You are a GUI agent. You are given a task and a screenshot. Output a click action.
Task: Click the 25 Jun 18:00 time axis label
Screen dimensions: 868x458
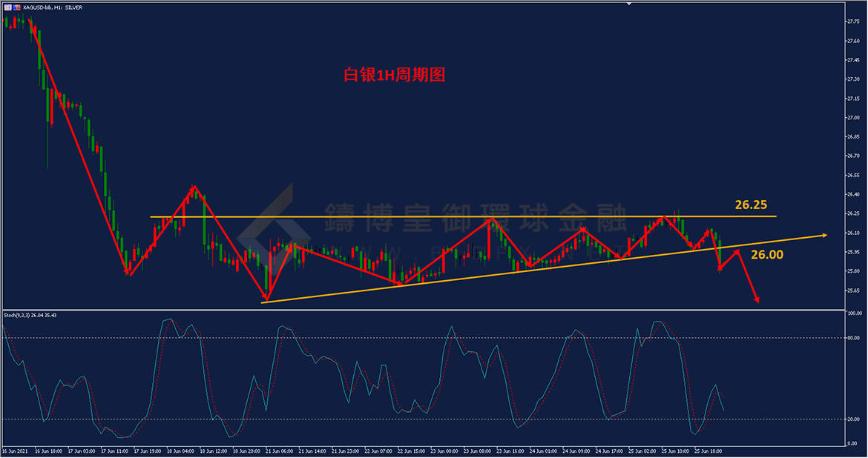click(708, 451)
